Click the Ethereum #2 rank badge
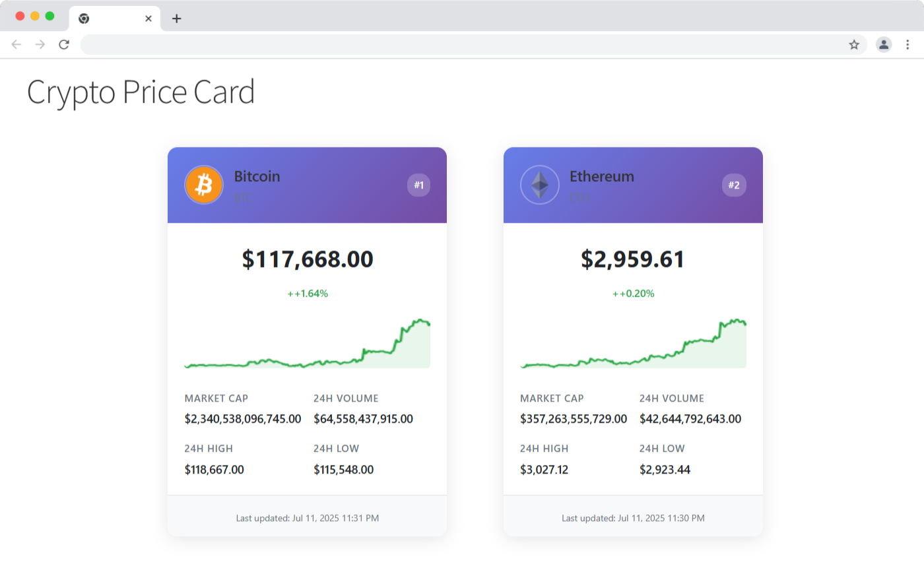The image size is (924, 574). (x=734, y=185)
